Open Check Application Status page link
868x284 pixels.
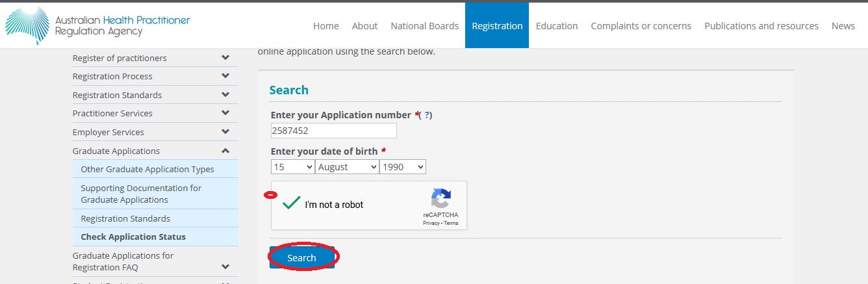click(133, 237)
